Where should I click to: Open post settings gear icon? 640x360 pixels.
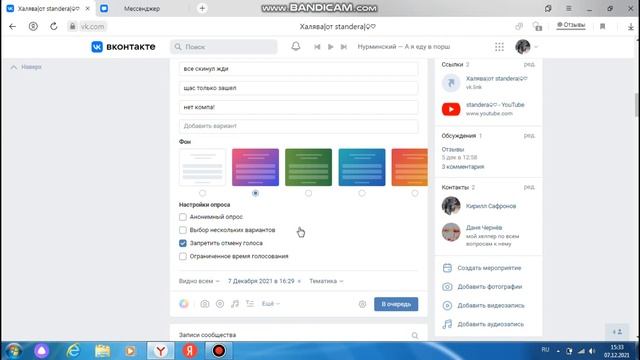pyautogui.click(x=362, y=304)
